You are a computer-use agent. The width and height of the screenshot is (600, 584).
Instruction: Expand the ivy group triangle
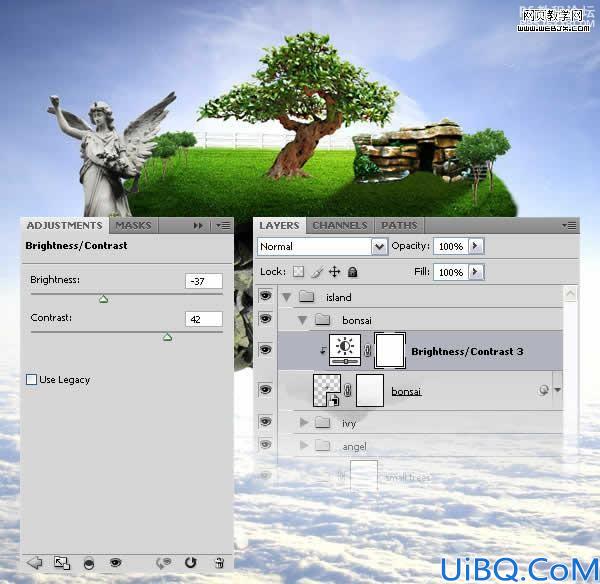pos(304,422)
